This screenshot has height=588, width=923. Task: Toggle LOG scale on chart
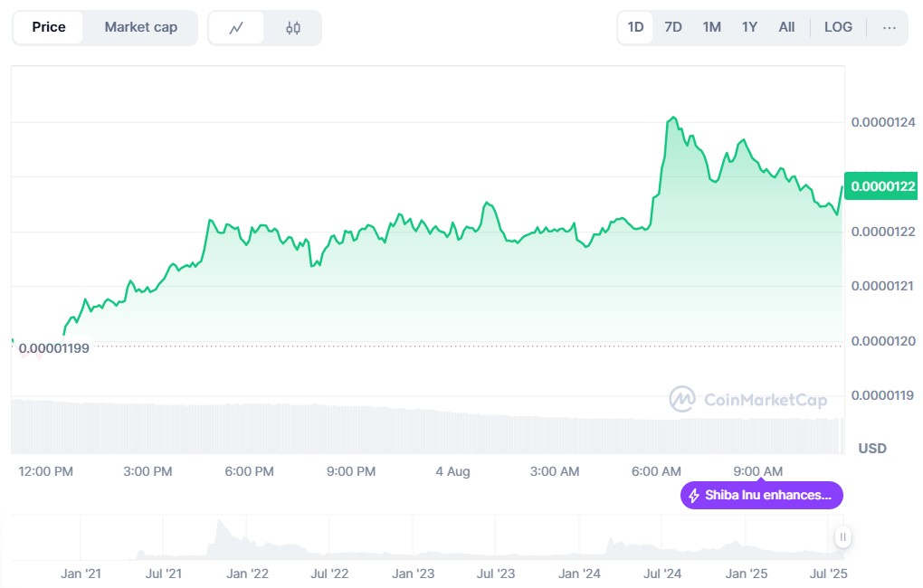pyautogui.click(x=838, y=27)
